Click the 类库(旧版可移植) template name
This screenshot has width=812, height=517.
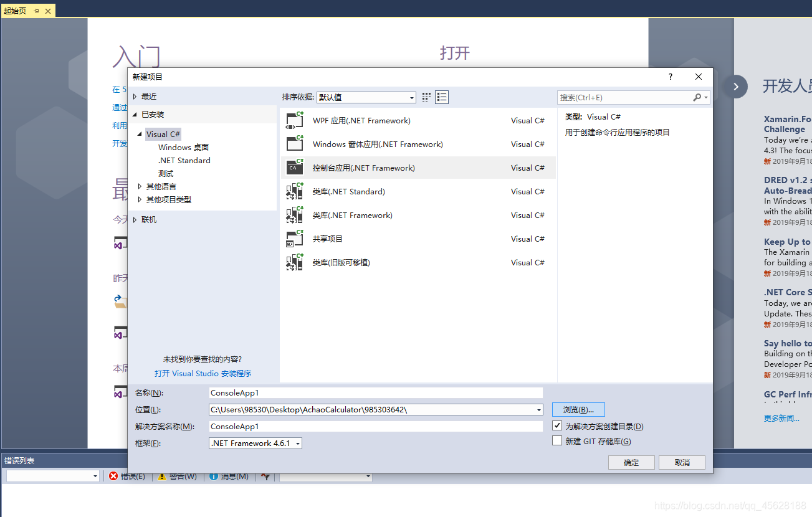click(x=342, y=263)
